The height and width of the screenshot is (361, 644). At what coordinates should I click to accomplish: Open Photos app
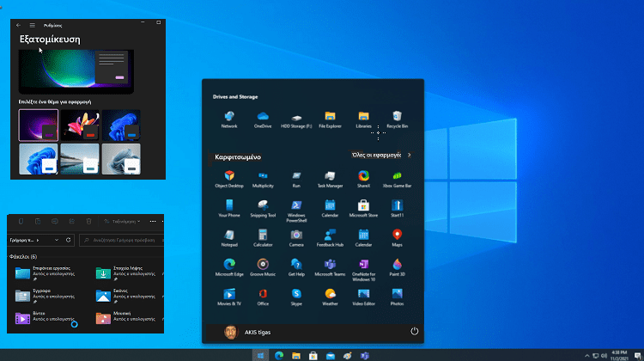[x=398, y=297]
